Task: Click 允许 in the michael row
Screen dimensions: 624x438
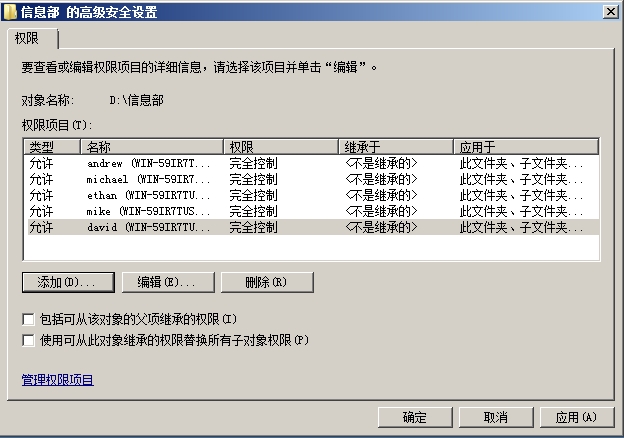Action: click(x=41, y=179)
